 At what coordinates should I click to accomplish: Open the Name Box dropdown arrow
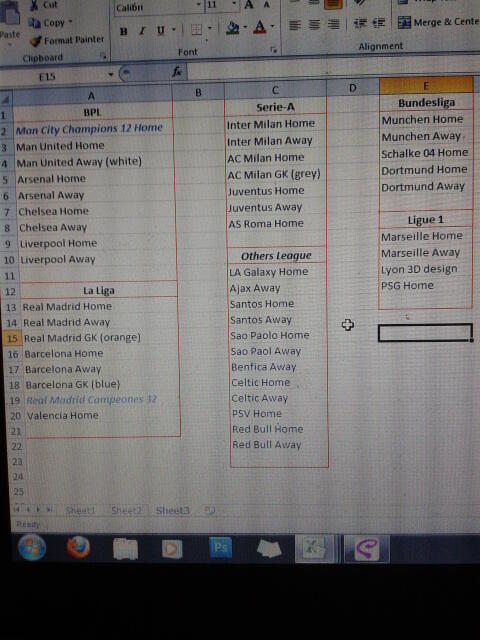(111, 75)
